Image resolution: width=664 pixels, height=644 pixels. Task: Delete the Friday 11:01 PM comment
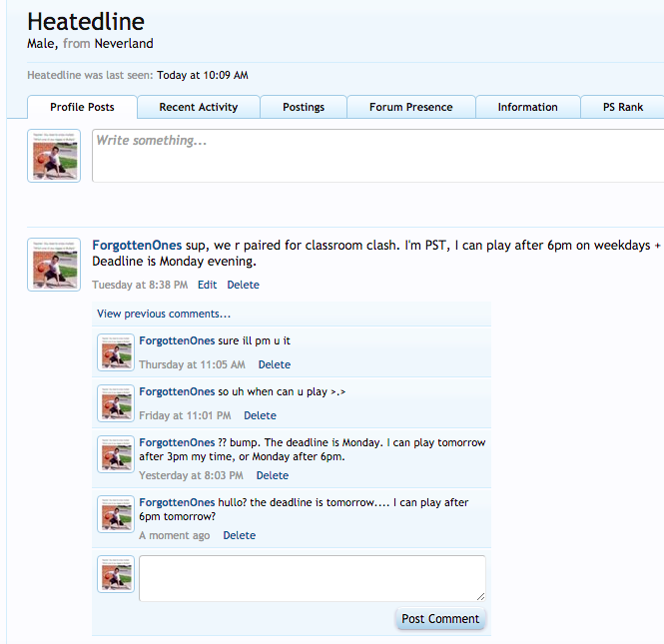(260, 415)
